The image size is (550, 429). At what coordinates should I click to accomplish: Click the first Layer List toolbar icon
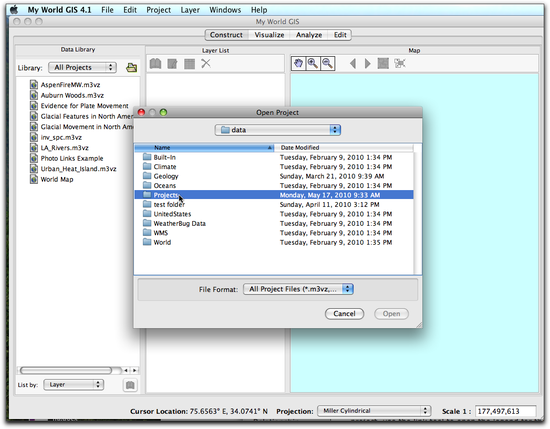(155, 63)
